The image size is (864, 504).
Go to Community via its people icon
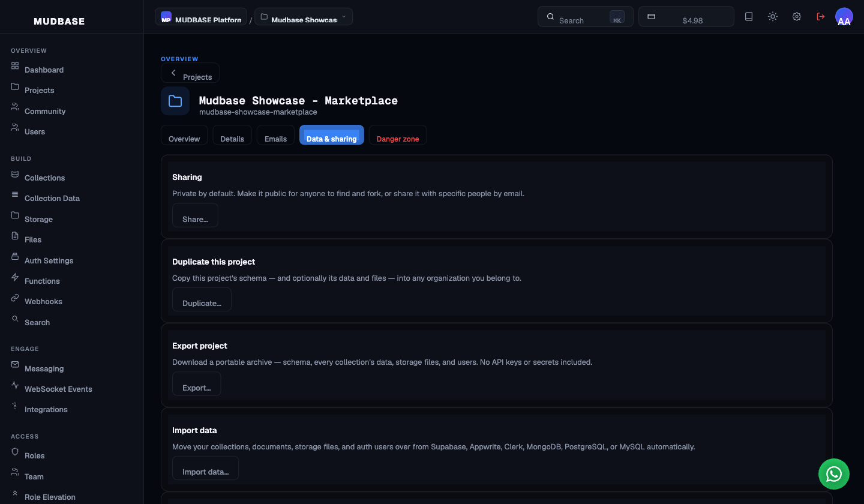[x=15, y=107]
